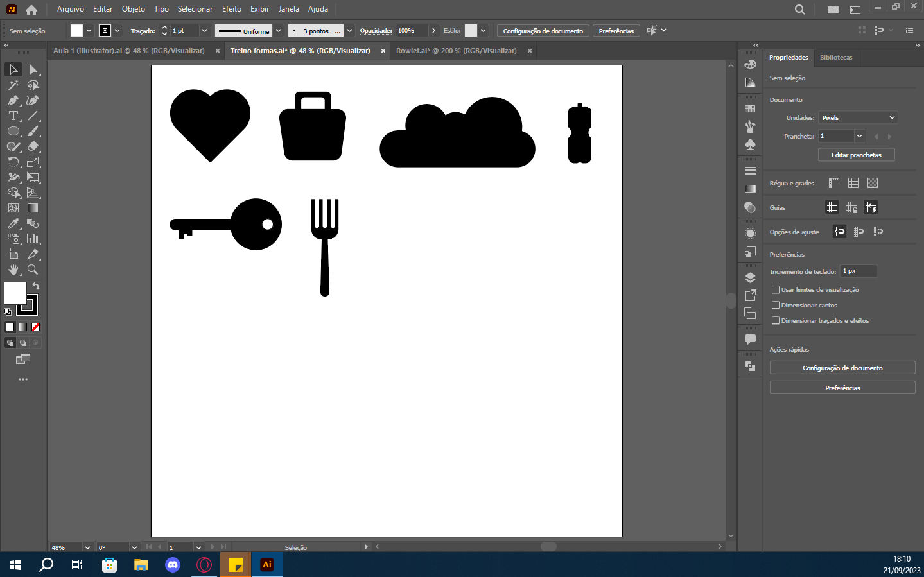This screenshot has width=924, height=577.
Task: Open the stroke weight dropdown
Action: tap(204, 30)
